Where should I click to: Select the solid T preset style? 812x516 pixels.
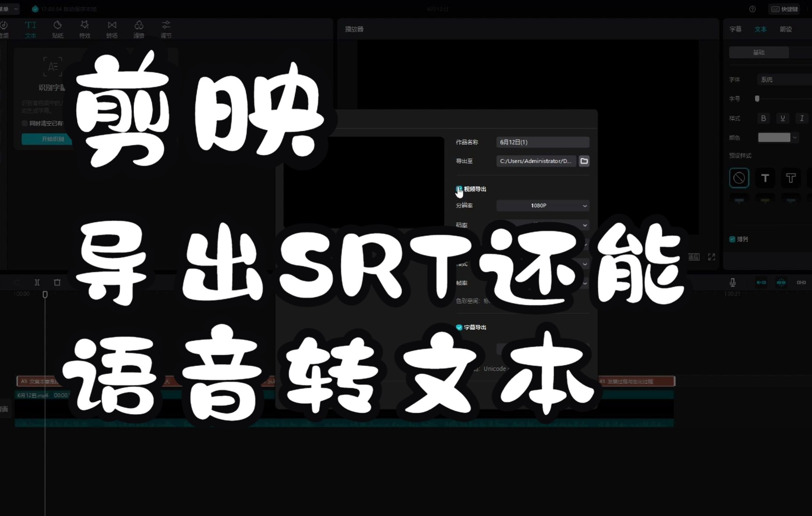[x=765, y=178]
